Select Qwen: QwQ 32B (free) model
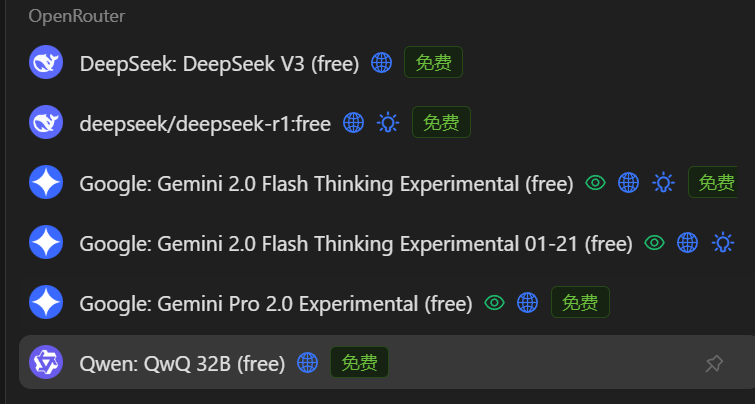 tap(387, 362)
